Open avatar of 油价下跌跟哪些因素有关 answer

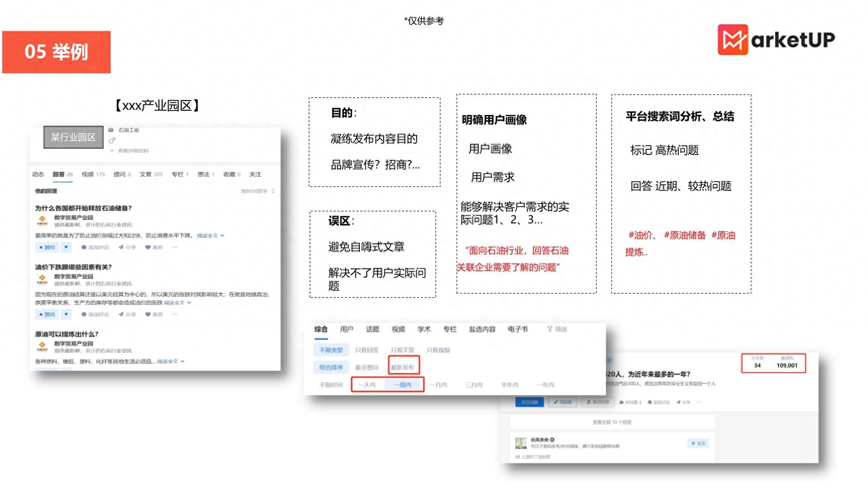pos(42,279)
